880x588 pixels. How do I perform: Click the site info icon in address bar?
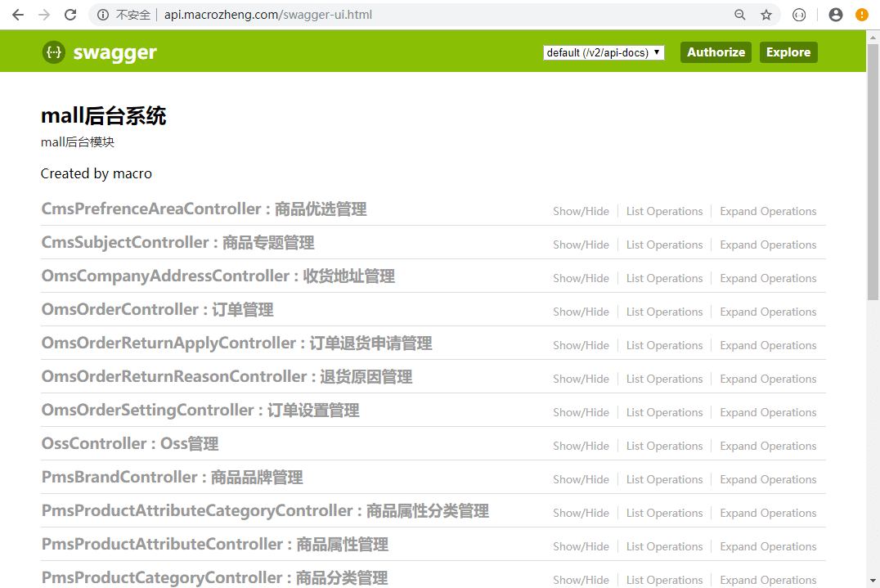[103, 15]
